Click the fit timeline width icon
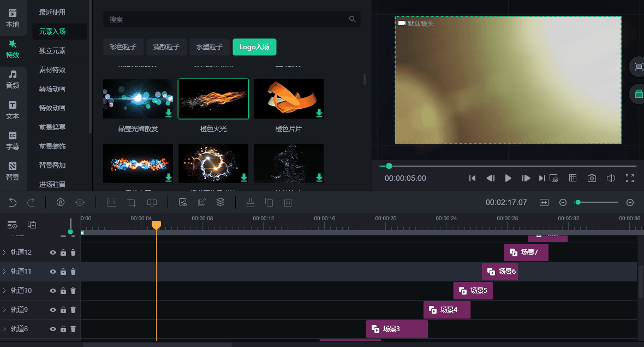This screenshot has width=644, height=347. point(544,202)
